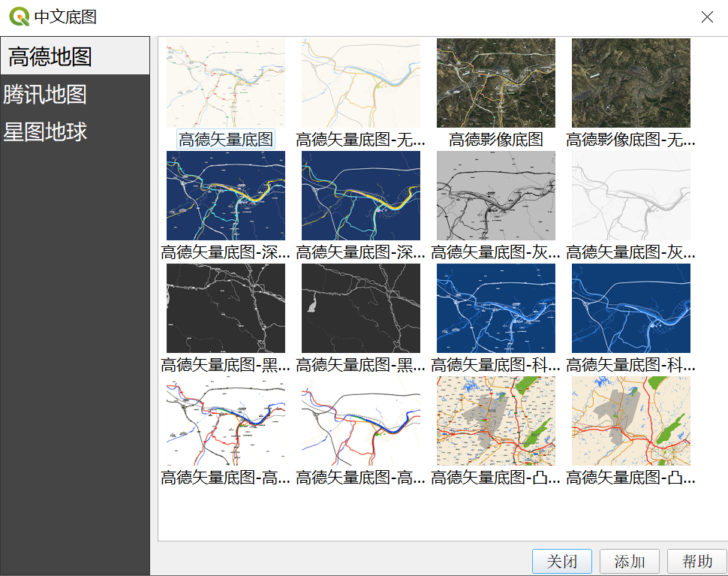Viewport: 728px width, 576px height.
Task: Select the first 高德矢量底图-深... dark blue thumbnail
Action: [x=226, y=195]
